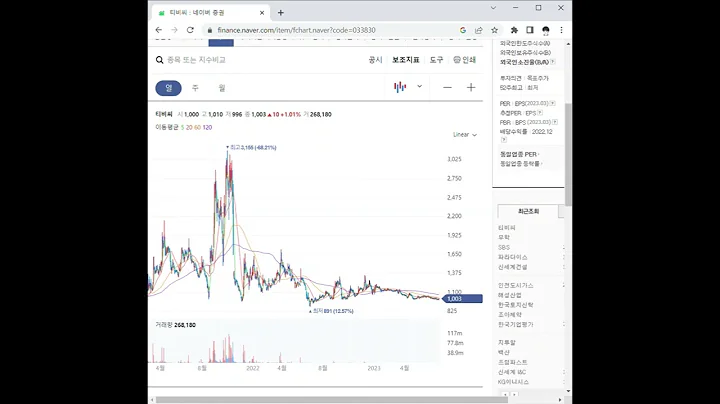Click the address bar URL

(297, 30)
